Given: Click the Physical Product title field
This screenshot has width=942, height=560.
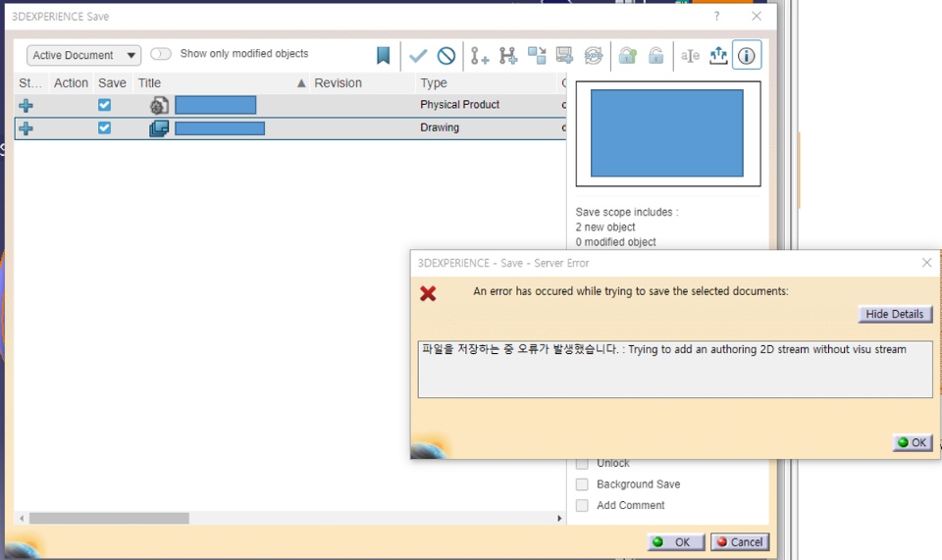Looking at the screenshot, I should (216, 105).
